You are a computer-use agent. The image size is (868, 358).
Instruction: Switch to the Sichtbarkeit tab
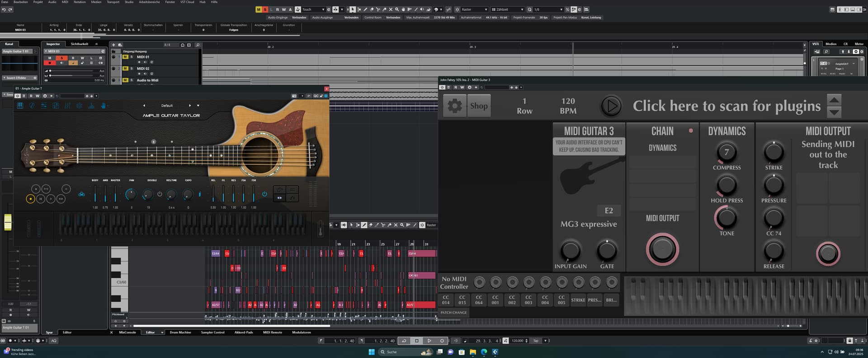[x=80, y=44]
